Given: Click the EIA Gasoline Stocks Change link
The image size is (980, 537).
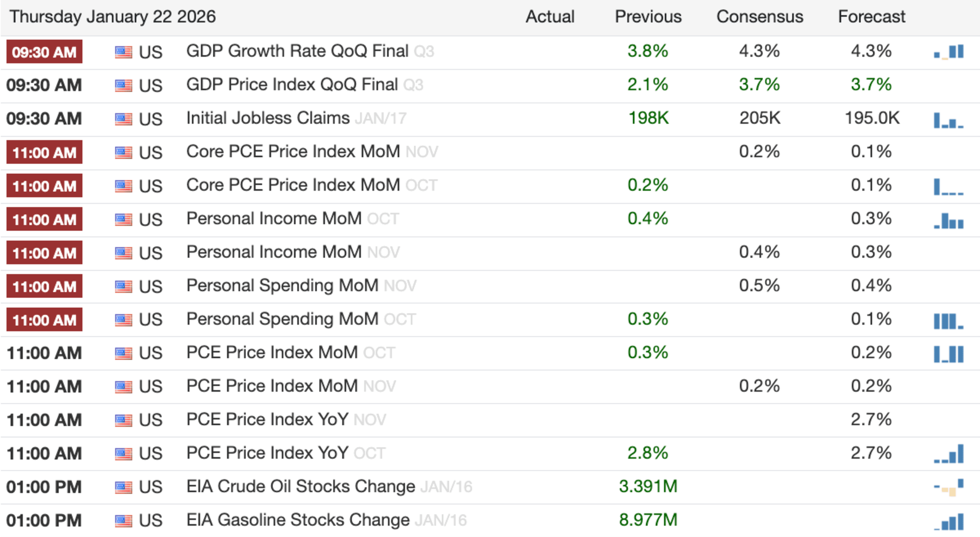Looking at the screenshot, I should (298, 520).
